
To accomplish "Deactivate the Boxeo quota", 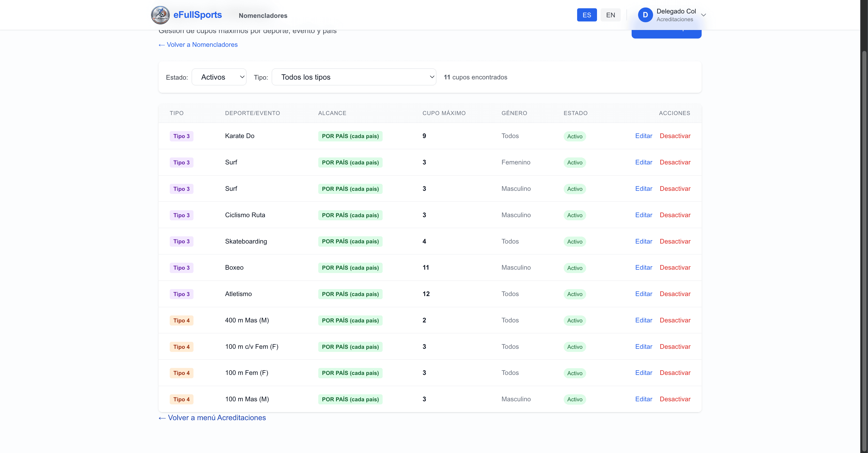I will click(675, 268).
